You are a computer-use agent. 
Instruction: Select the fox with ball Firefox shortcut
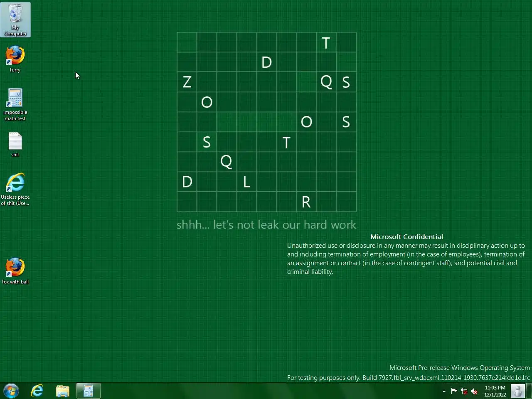point(15,271)
